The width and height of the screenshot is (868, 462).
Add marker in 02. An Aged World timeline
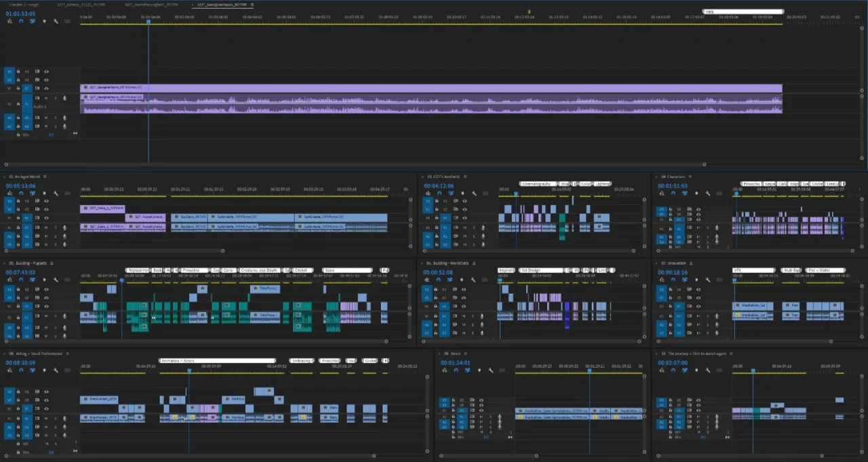45,193
